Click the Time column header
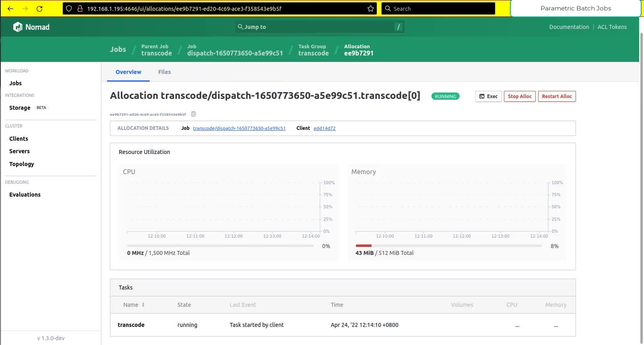 click(x=337, y=305)
